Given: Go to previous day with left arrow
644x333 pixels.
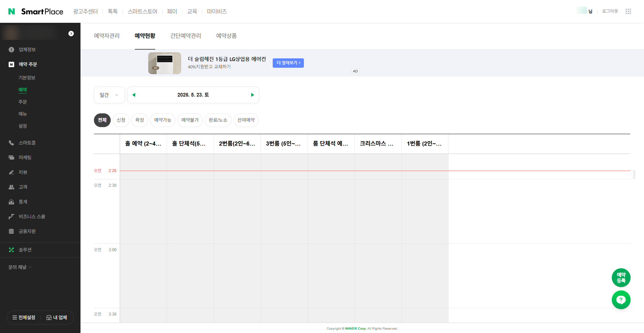Looking at the screenshot, I should coord(134,95).
